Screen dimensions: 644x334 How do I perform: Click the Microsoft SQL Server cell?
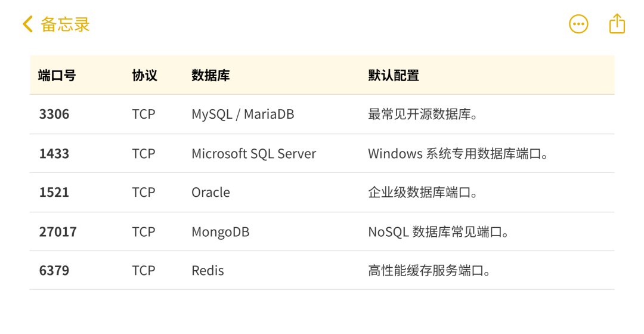point(254,154)
